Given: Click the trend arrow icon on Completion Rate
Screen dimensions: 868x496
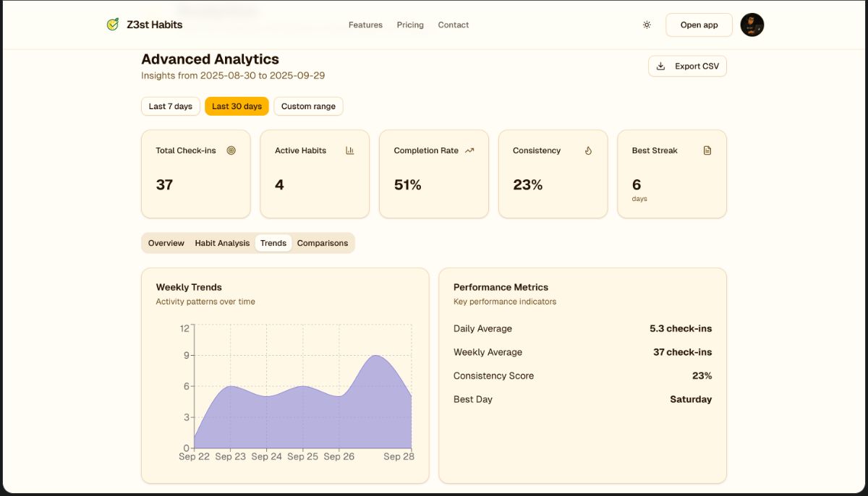Looking at the screenshot, I should tap(469, 150).
